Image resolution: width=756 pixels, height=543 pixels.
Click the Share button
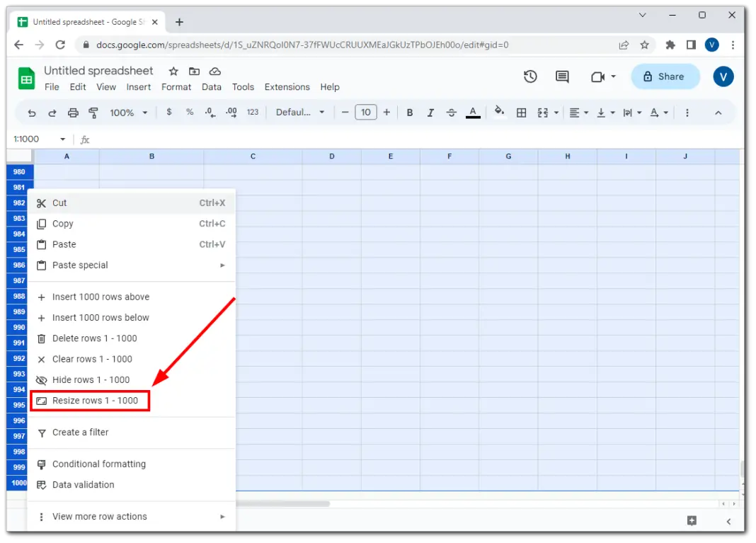tap(665, 76)
